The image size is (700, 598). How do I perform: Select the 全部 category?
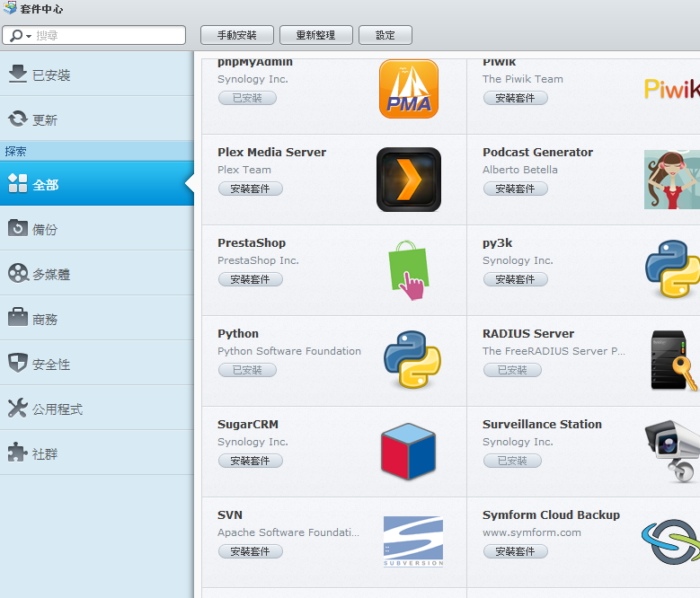point(97,184)
